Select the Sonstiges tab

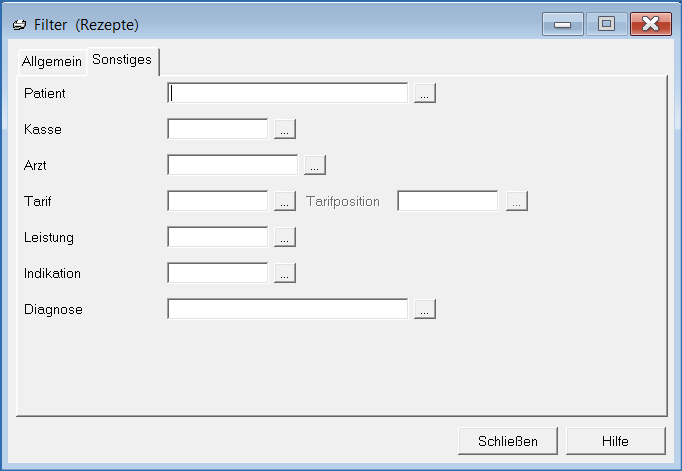(122, 60)
